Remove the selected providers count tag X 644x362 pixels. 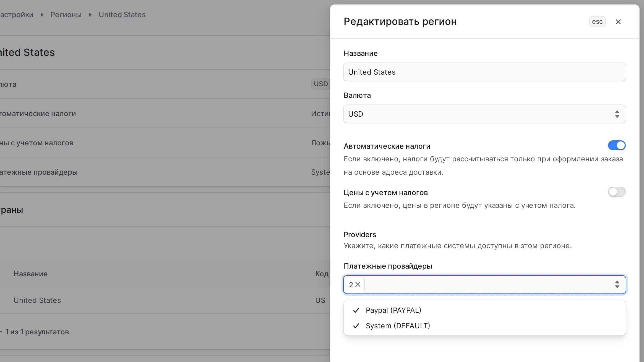pyautogui.click(x=358, y=284)
